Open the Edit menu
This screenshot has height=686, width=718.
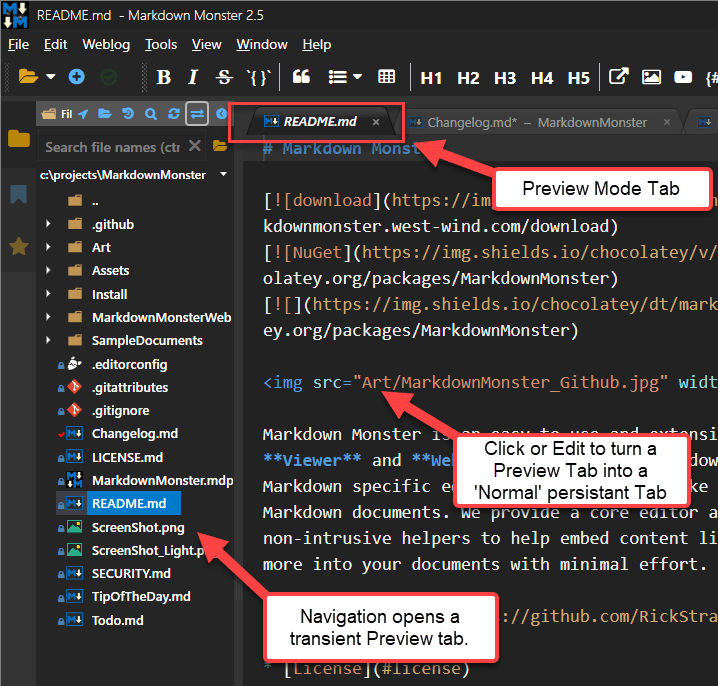tap(55, 44)
